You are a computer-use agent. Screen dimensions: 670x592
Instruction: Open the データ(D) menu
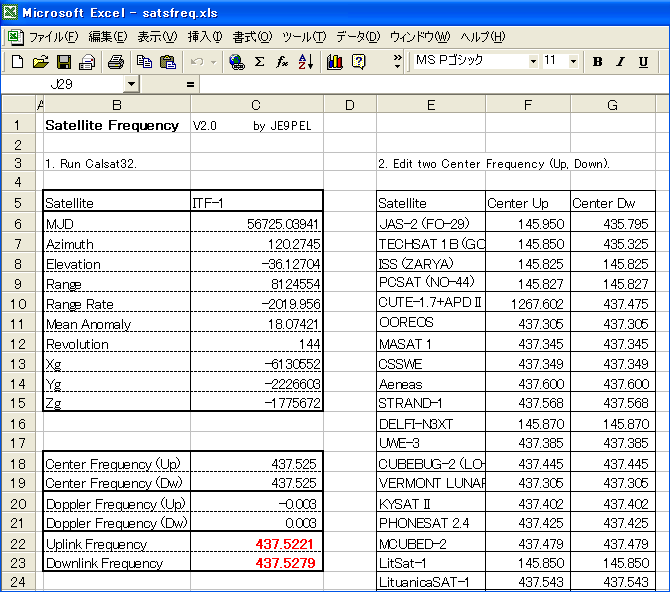tap(358, 37)
